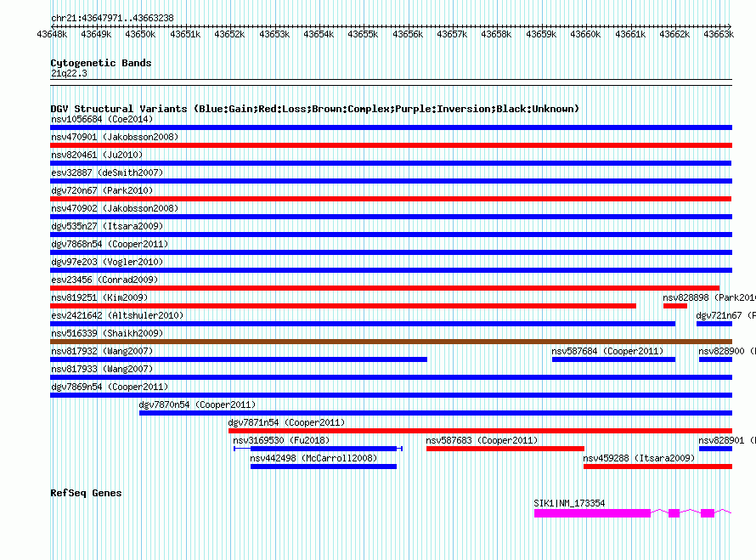Select the red bar under nsv819251 (Kim2009)

[x=343, y=306]
